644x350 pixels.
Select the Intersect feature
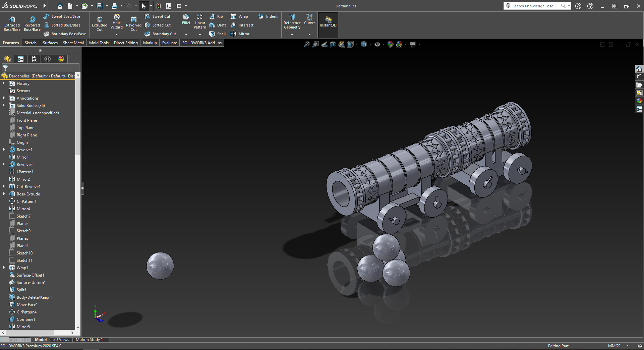[242, 25]
